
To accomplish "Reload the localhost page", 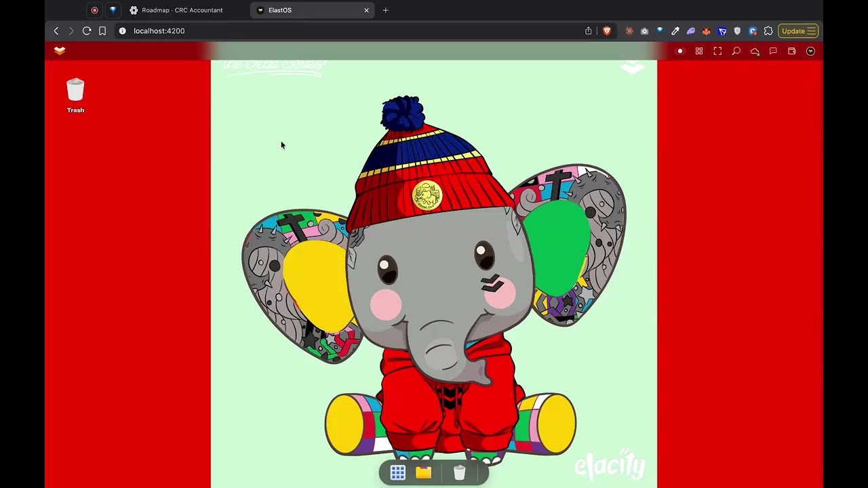I will [x=87, y=30].
